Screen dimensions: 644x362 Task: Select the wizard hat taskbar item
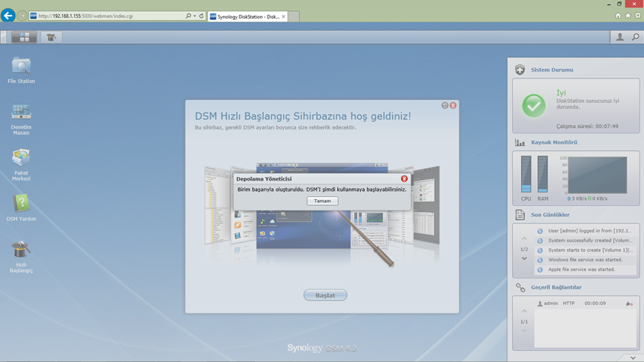[x=51, y=37]
